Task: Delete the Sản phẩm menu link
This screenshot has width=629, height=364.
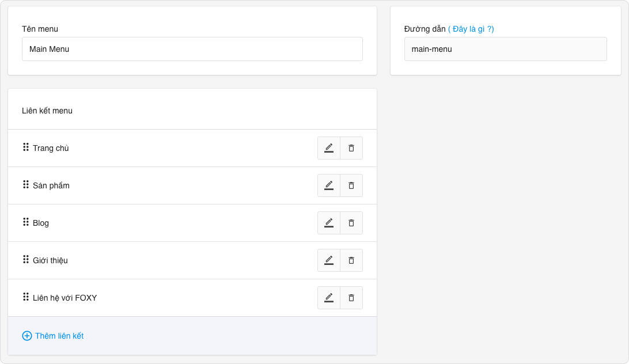Action: pos(351,185)
